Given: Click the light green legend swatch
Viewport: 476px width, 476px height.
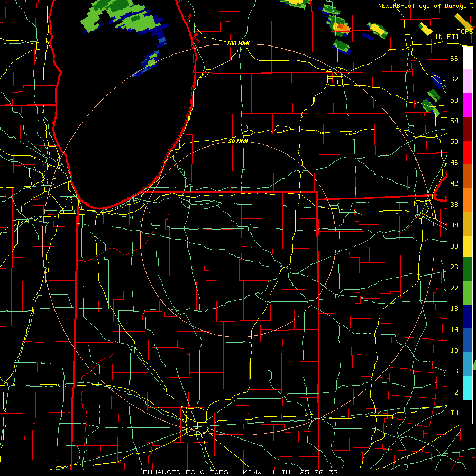Looking at the screenshot, I should click(x=467, y=293).
